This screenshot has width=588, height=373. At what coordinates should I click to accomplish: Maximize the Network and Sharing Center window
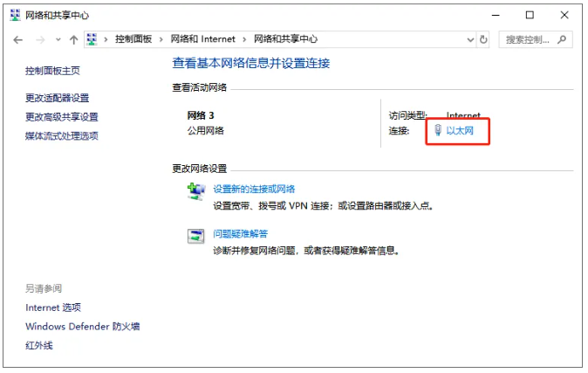530,15
